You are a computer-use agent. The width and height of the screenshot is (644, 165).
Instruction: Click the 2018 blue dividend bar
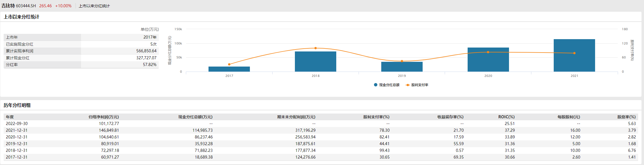tap(316, 62)
